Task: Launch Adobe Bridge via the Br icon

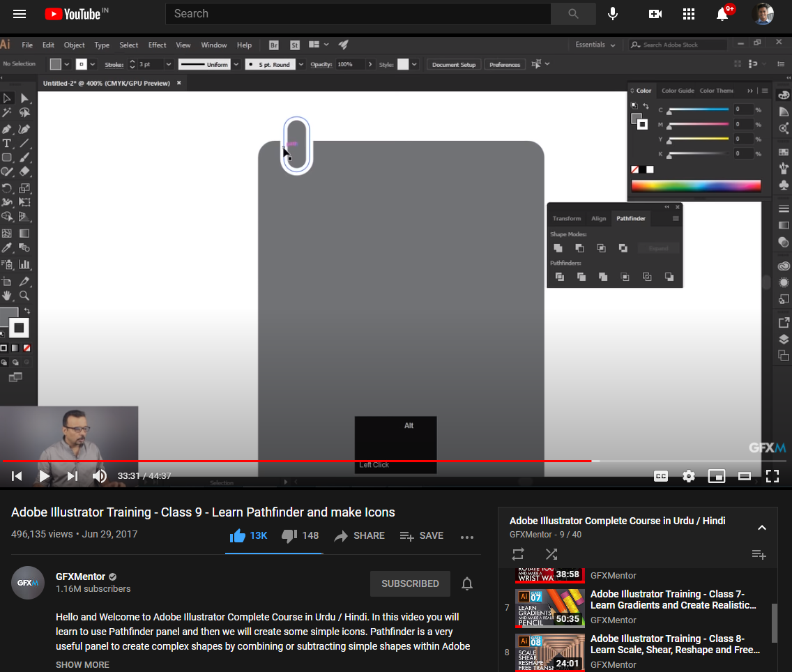Action: [273, 45]
